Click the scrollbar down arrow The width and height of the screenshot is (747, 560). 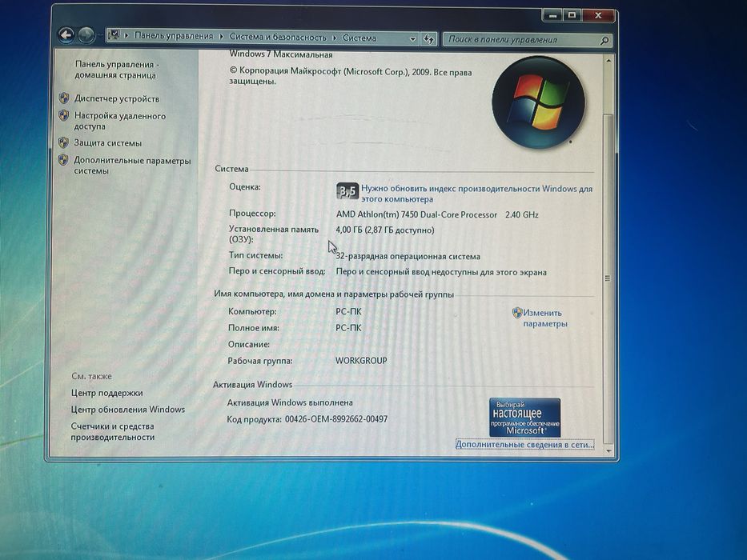(x=608, y=450)
